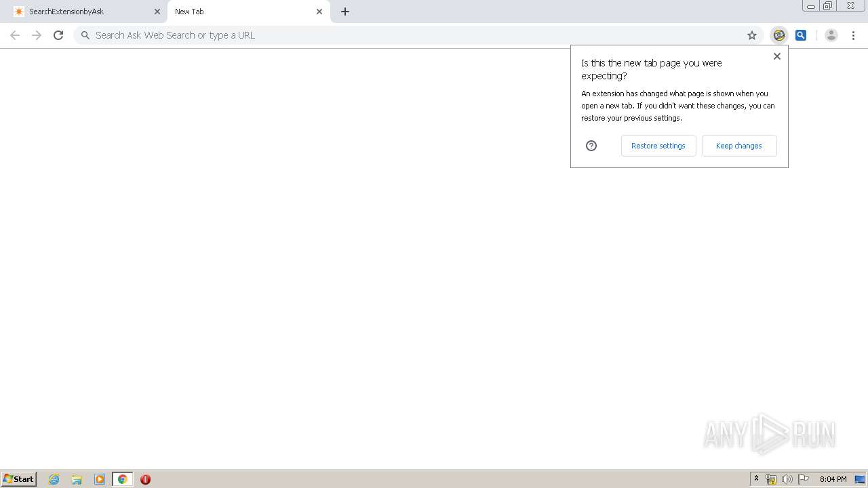The image size is (868, 488).
Task: Open the blue search extension icon
Action: pos(801,35)
